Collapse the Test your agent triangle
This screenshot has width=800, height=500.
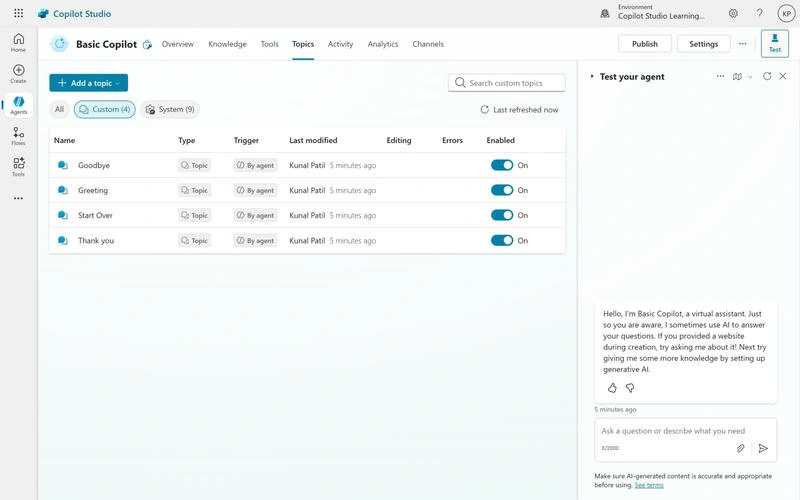point(592,77)
